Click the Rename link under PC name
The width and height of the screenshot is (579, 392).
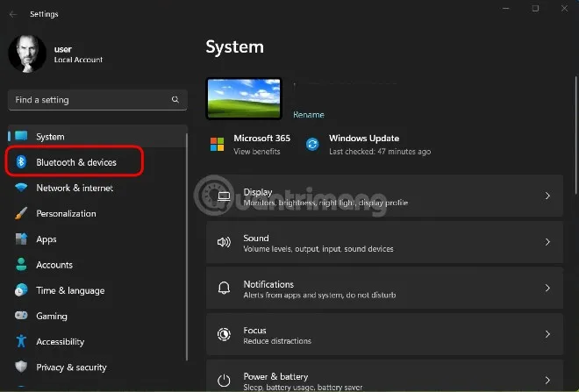308,115
